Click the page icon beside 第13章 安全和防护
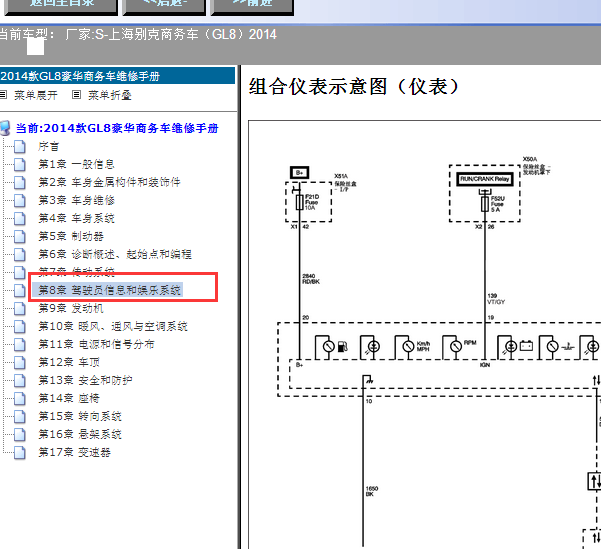The image size is (601, 549). [20, 380]
